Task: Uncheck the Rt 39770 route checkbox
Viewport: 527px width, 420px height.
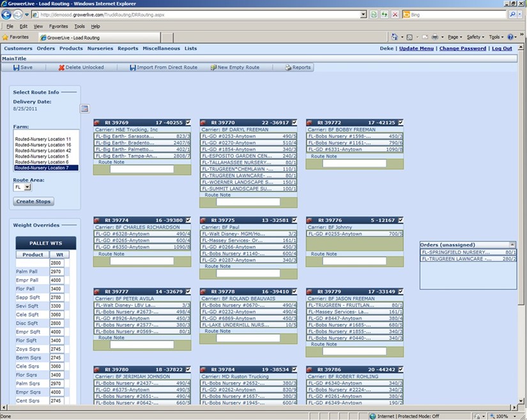Action: (294, 123)
